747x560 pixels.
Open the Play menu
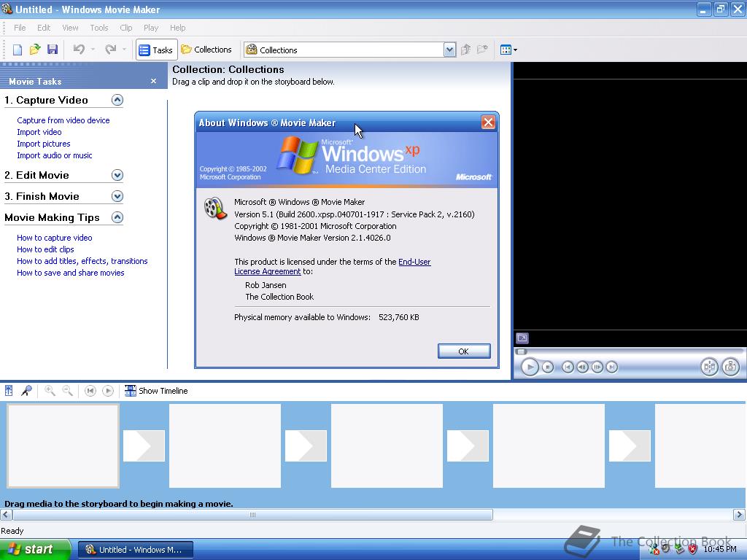pos(151,28)
